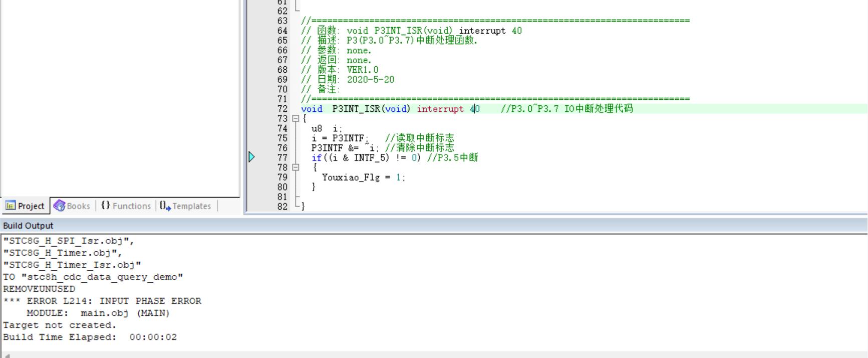This screenshot has height=358, width=868.
Task: Click the 2020-5-20 date comment
Action: click(371, 80)
